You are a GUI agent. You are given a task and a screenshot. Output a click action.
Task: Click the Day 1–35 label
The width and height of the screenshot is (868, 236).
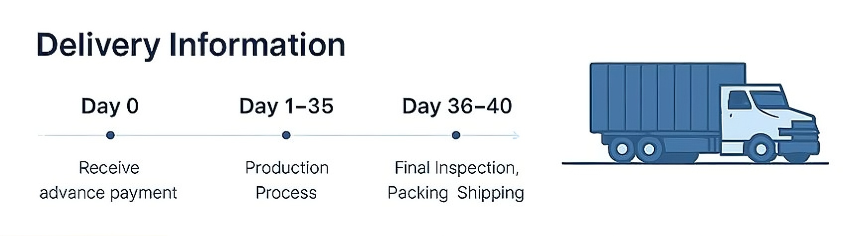[286, 106]
